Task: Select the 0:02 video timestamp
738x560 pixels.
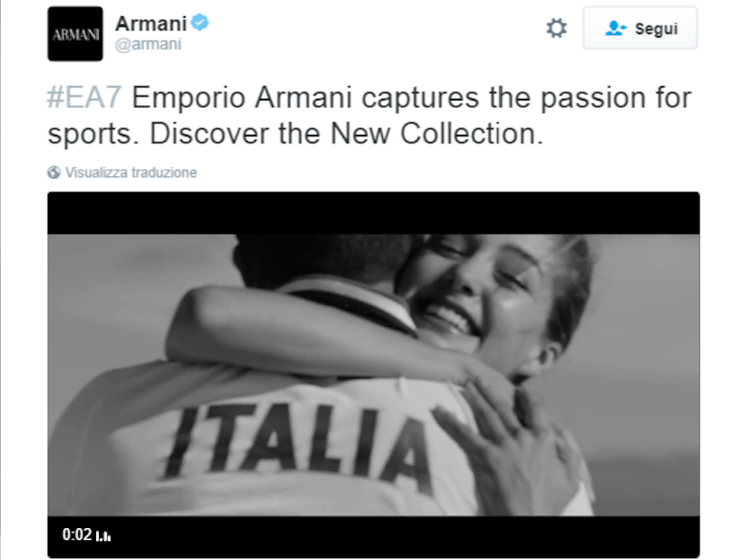Action: (77, 535)
